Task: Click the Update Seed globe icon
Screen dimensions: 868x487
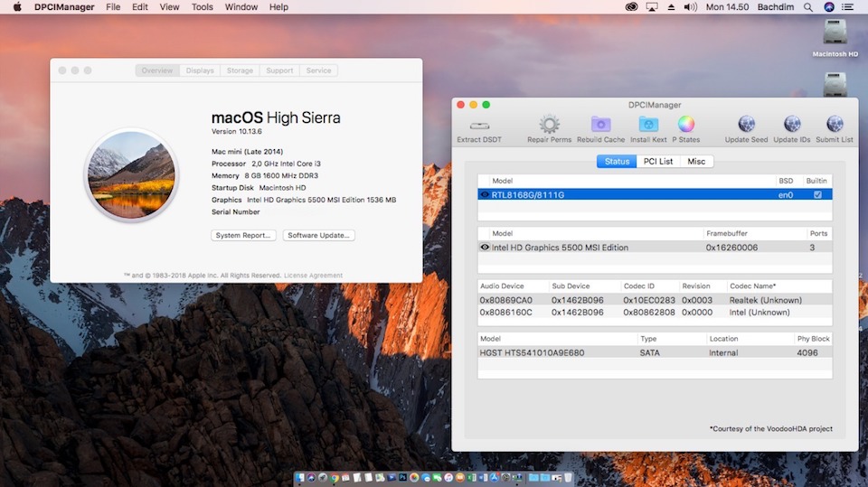Action: point(746,129)
